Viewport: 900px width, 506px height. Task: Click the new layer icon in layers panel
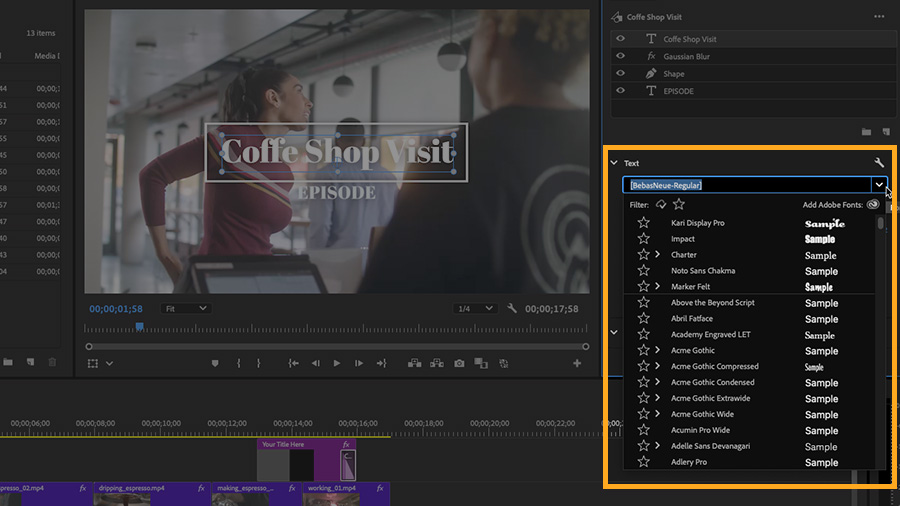click(x=886, y=132)
